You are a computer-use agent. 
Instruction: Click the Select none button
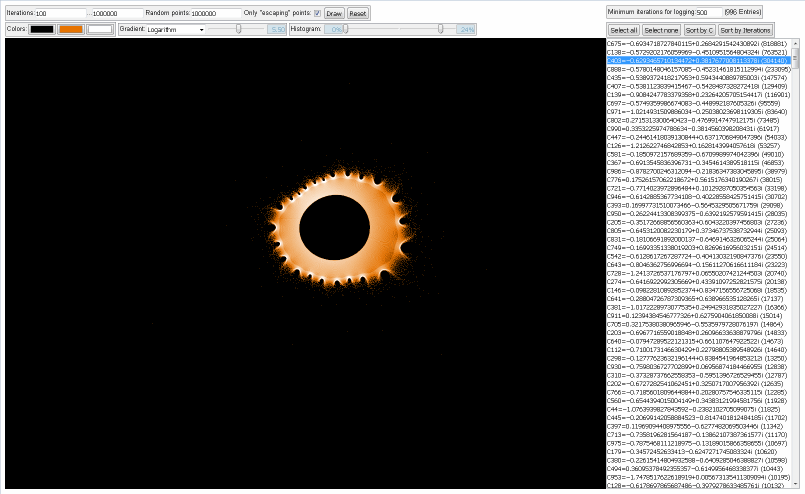click(x=663, y=31)
